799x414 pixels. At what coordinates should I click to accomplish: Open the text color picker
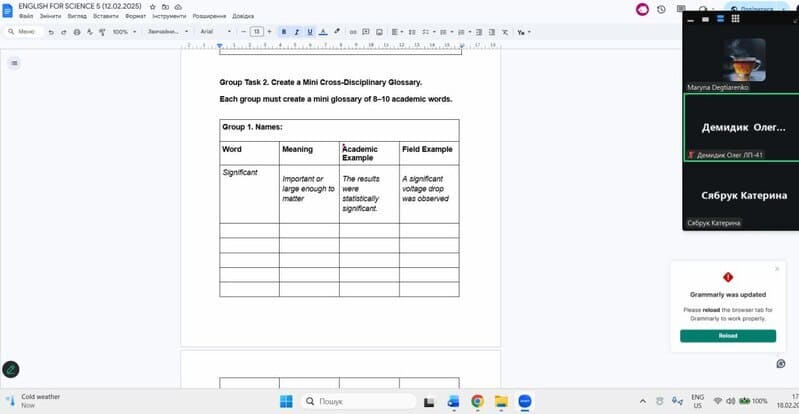coord(323,32)
